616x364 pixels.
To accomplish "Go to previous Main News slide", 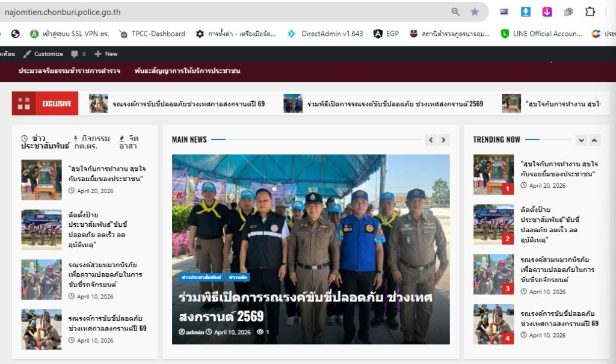I will coord(431,140).
